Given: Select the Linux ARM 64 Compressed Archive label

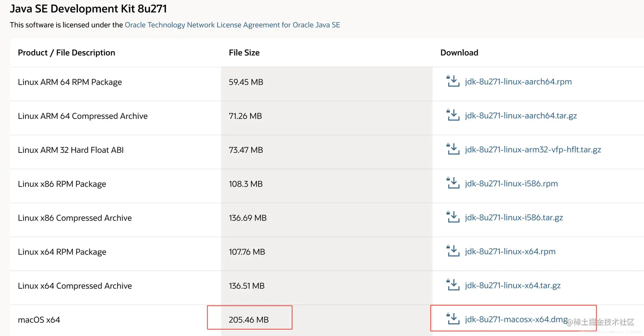Looking at the screenshot, I should coord(83,116).
